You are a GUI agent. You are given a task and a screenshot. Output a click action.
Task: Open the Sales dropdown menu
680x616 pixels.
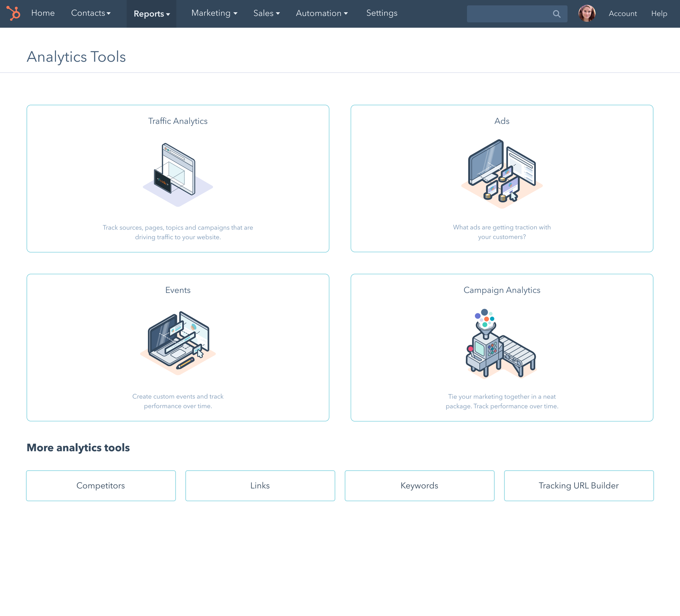click(x=267, y=13)
